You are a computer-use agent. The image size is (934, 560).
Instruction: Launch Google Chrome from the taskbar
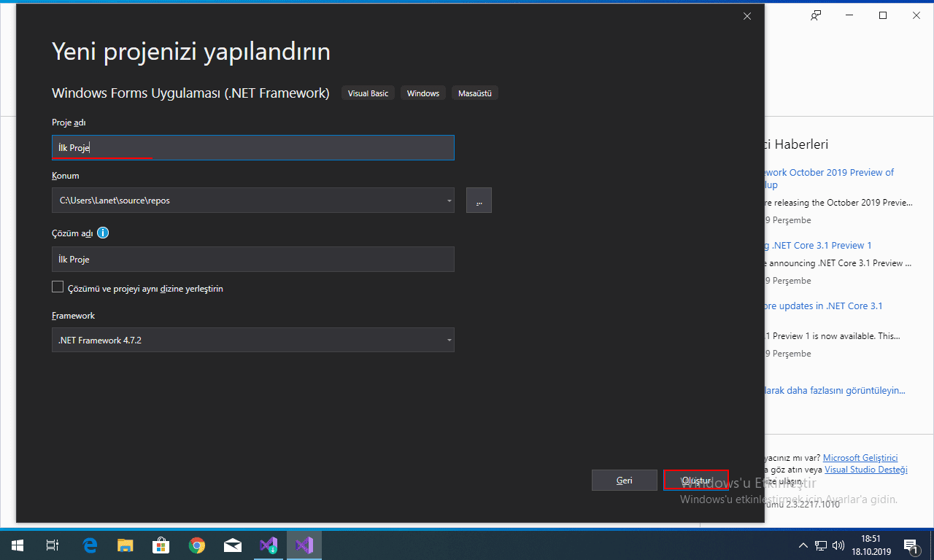pos(197,545)
